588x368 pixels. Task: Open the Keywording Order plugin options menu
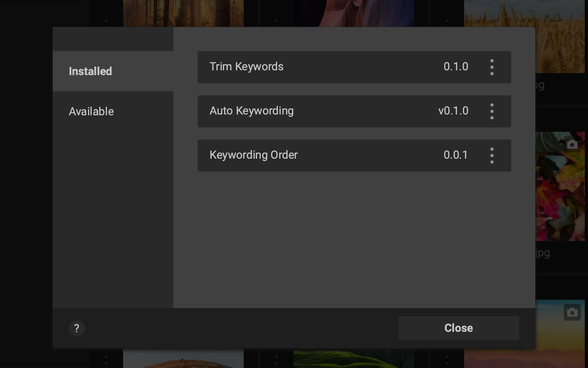point(492,155)
